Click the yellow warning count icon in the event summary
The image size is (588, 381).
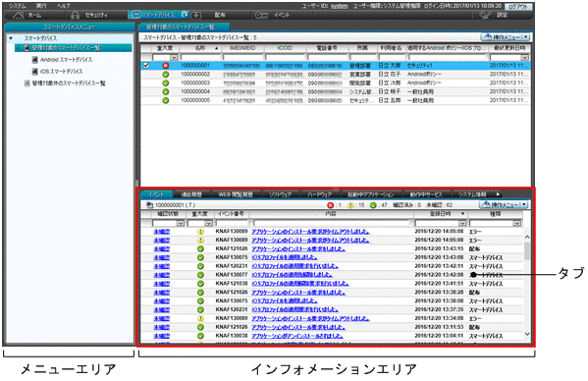tap(350, 205)
